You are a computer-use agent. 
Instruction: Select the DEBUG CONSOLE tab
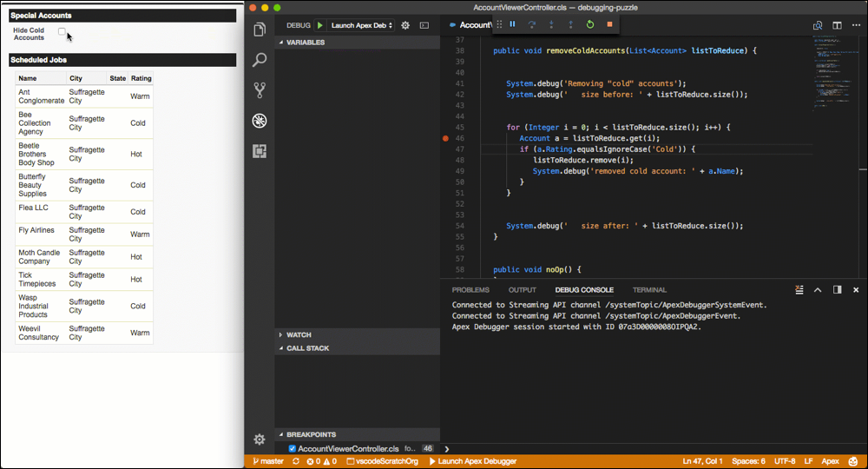pos(584,289)
